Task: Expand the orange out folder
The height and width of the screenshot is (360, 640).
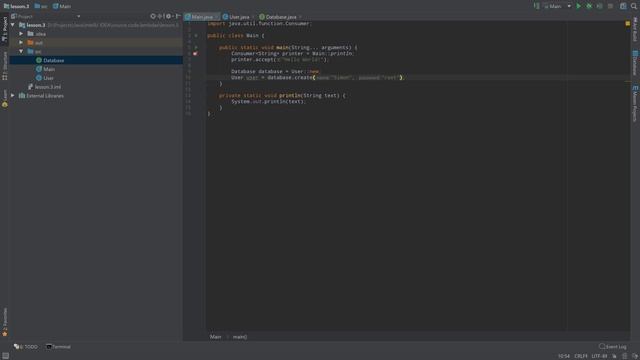Action: tap(21, 42)
